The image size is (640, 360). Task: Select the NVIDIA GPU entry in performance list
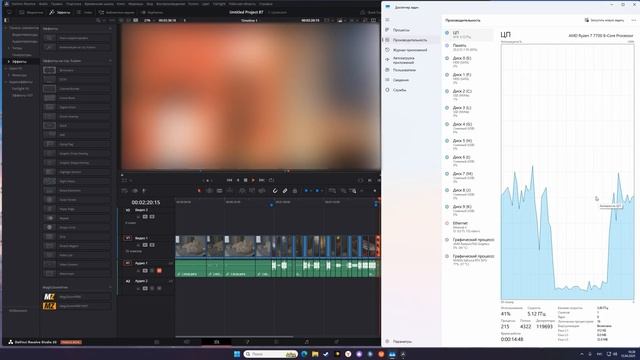click(469, 260)
